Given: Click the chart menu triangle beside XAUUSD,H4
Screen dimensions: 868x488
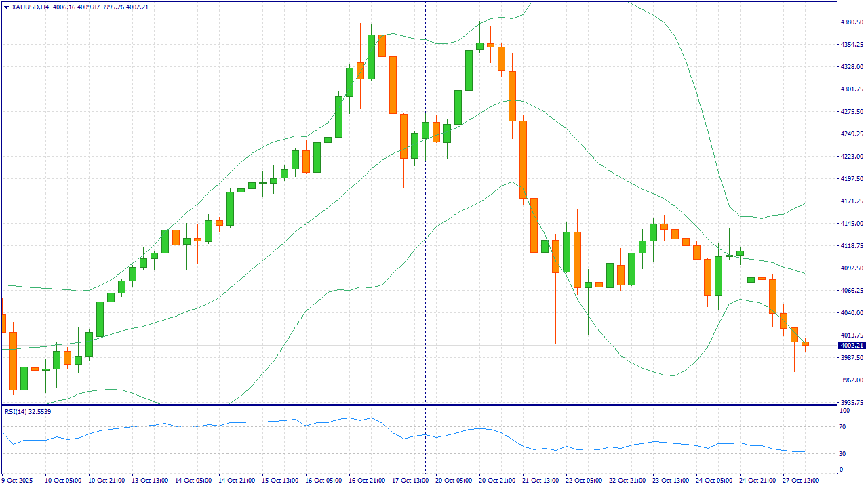Looking at the screenshot, I should 6,7.
